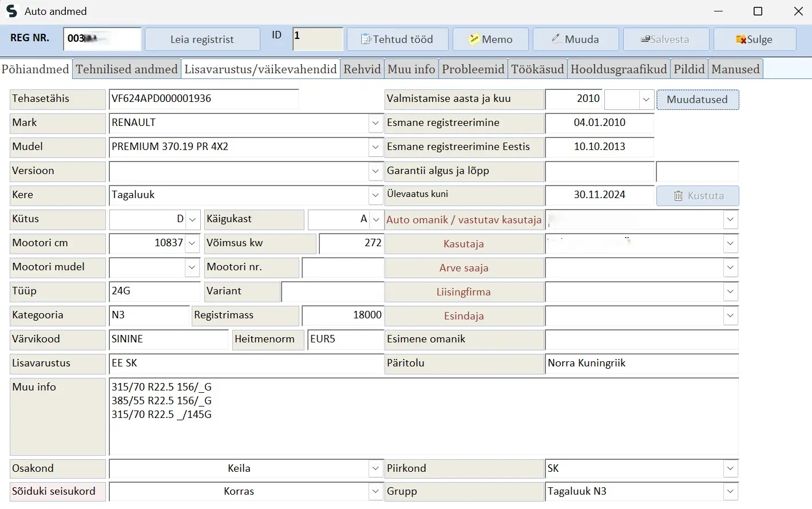Open the Hooldusgraafikud tab
This screenshot has height=509, width=812.
tap(619, 69)
